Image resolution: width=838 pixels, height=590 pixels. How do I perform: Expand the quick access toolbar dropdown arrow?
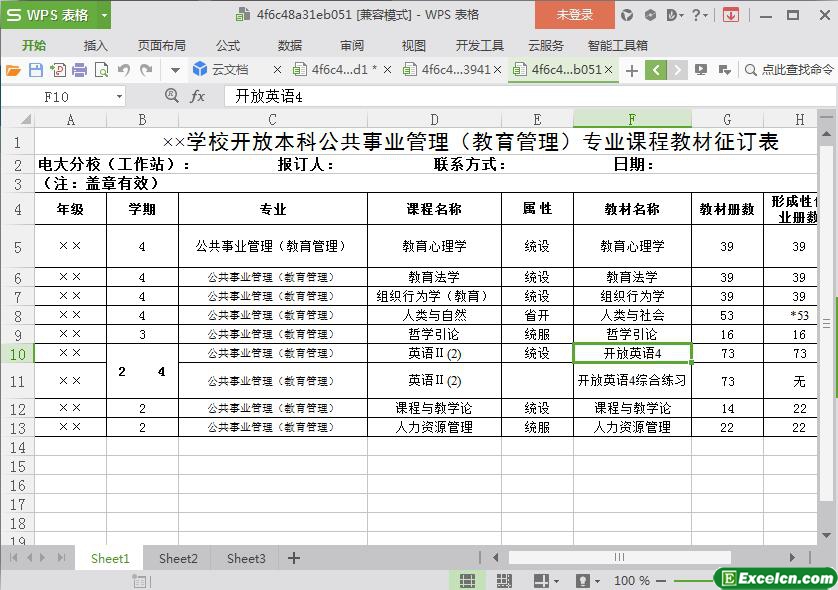pos(175,70)
